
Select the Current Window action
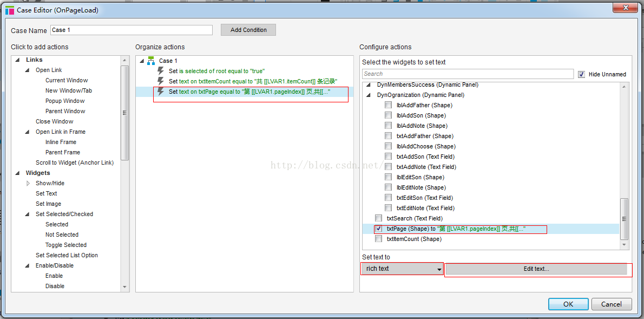(x=67, y=80)
